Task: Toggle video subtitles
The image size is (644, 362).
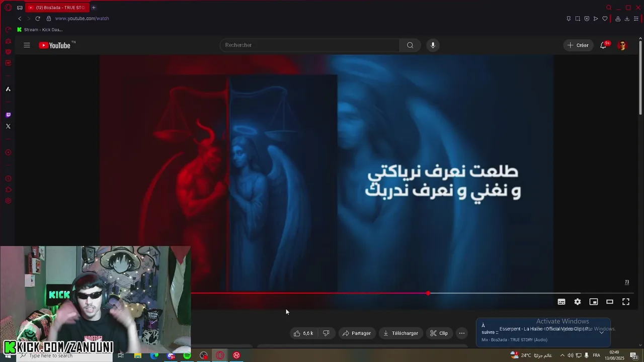Action: coord(561,302)
